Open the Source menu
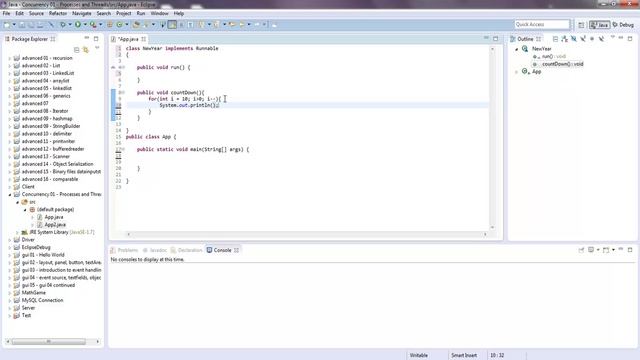Image resolution: width=640 pixels, height=360 pixels. 36,13
